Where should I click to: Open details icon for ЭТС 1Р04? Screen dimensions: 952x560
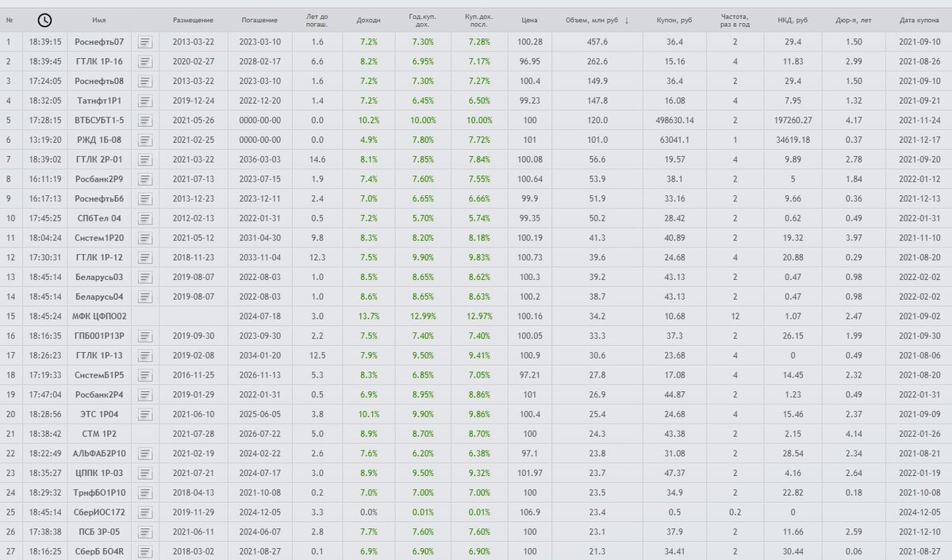point(145,414)
